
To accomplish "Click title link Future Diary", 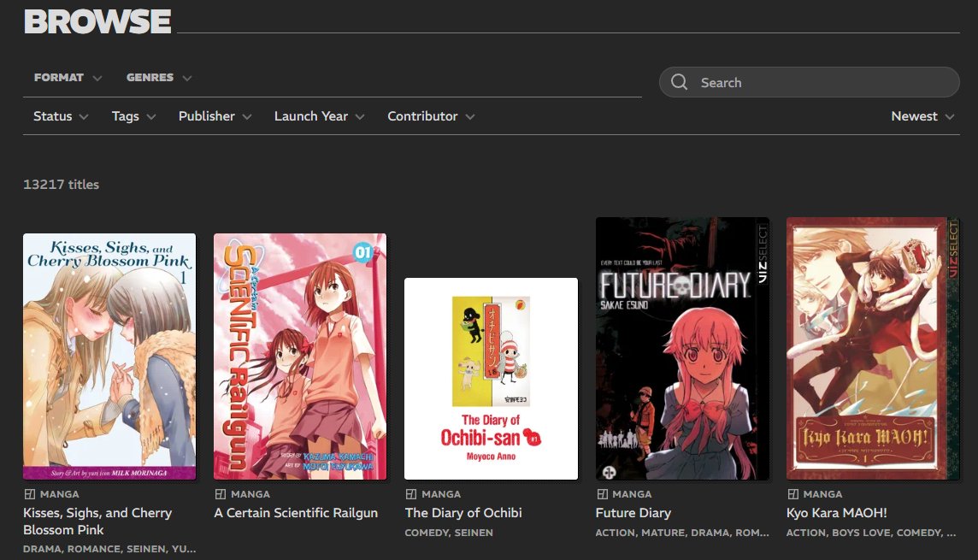I will (x=633, y=513).
